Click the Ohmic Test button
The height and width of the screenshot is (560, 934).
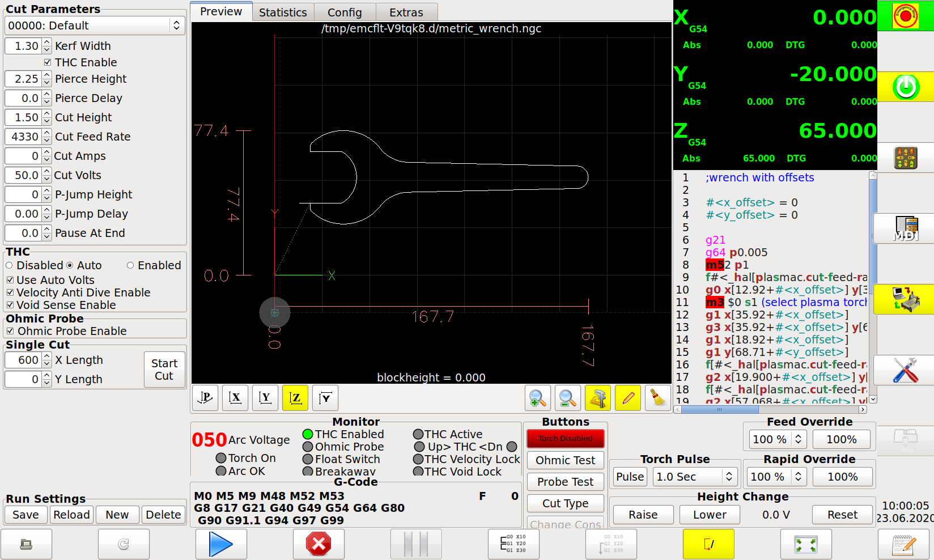click(565, 460)
